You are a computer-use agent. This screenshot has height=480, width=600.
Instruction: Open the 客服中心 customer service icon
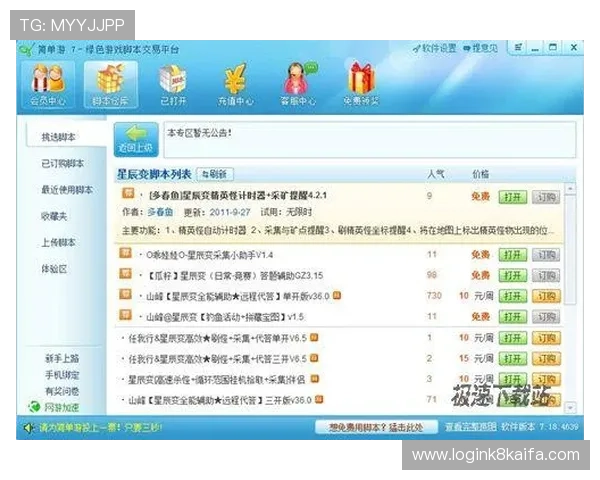click(298, 85)
